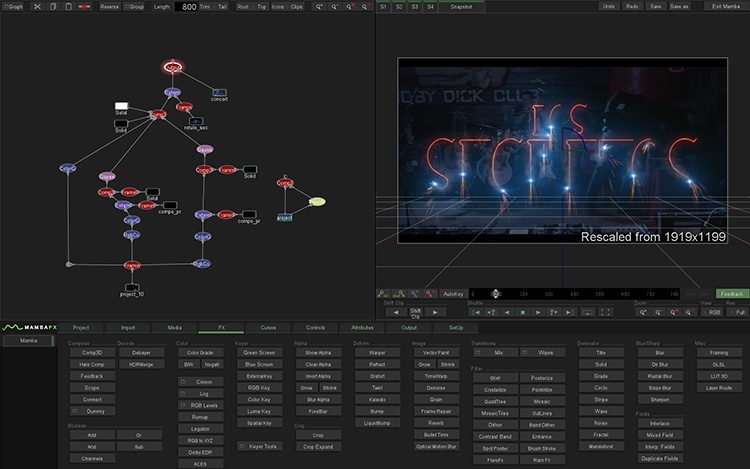This screenshot has width=750, height=469.
Task: Click the red magnifier icon beside AutoKey
Action: click(430, 294)
